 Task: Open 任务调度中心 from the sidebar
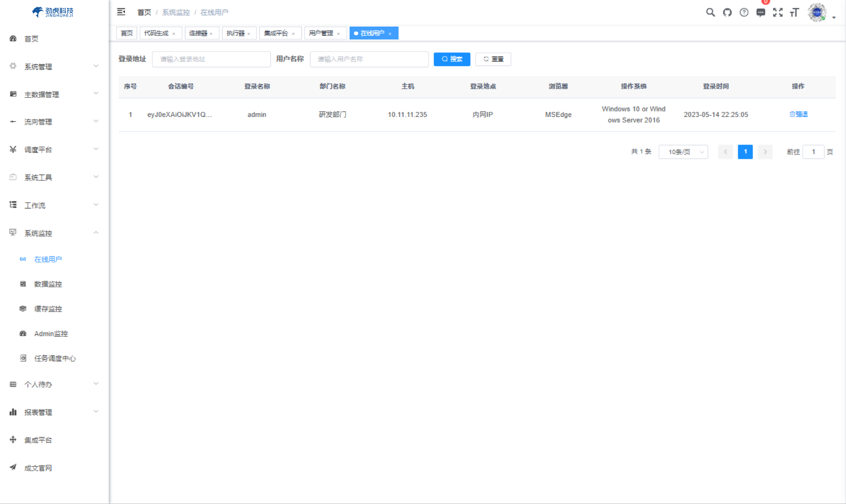tap(55, 358)
